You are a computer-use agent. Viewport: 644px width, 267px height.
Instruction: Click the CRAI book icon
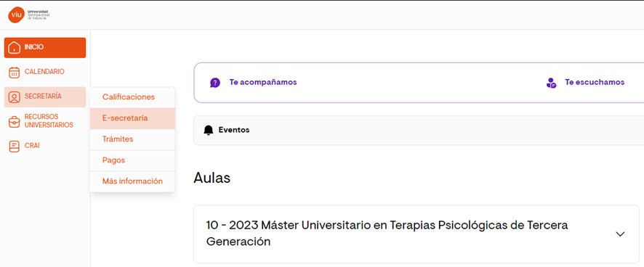pyautogui.click(x=15, y=146)
